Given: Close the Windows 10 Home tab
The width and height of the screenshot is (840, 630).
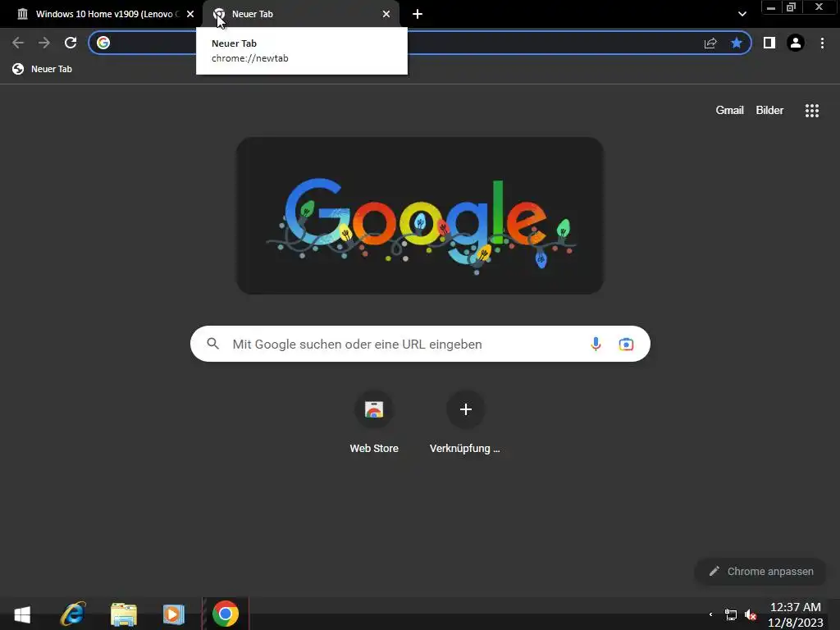Looking at the screenshot, I should pos(190,14).
